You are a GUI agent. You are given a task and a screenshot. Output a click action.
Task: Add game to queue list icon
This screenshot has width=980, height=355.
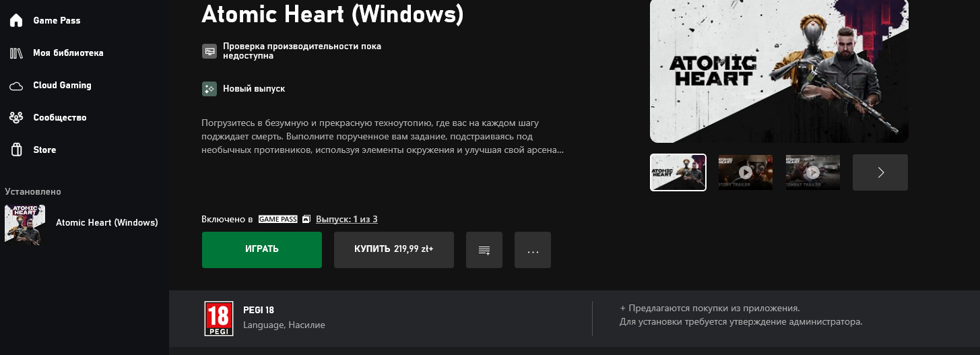point(484,250)
